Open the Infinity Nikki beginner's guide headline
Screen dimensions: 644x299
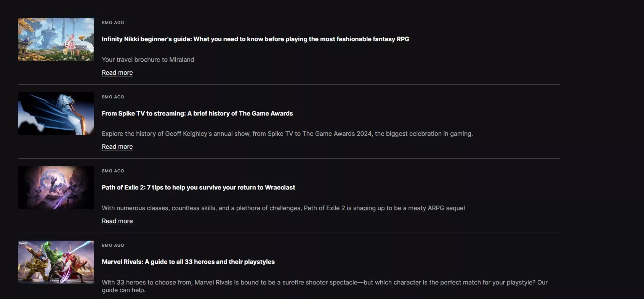255,39
